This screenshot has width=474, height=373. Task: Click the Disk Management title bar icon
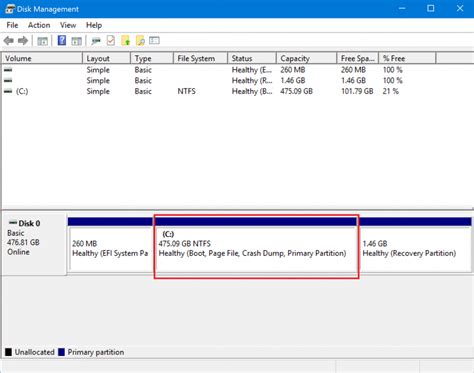pyautogui.click(x=10, y=9)
